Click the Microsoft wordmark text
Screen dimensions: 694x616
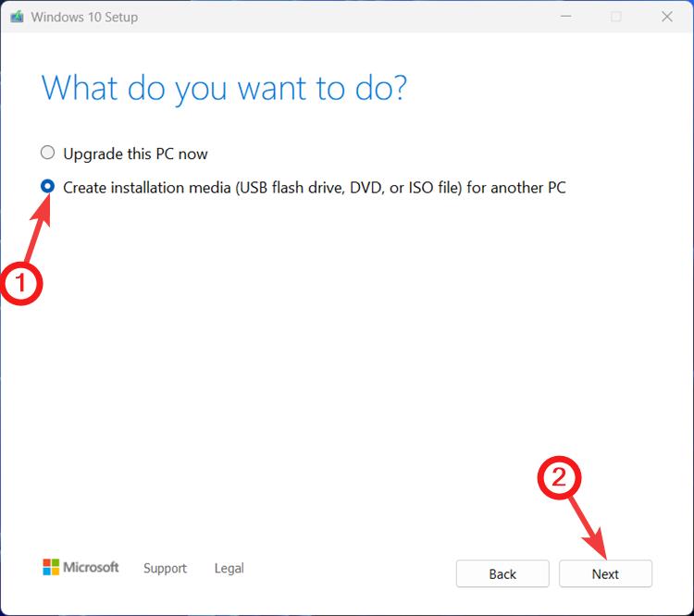point(91,567)
